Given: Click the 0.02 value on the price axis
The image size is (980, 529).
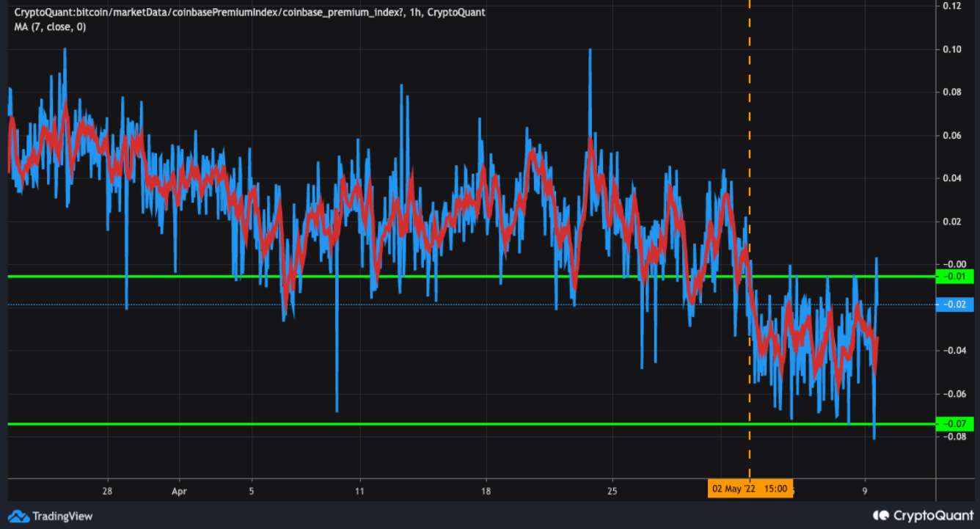Looking at the screenshot, I should pos(951,222).
